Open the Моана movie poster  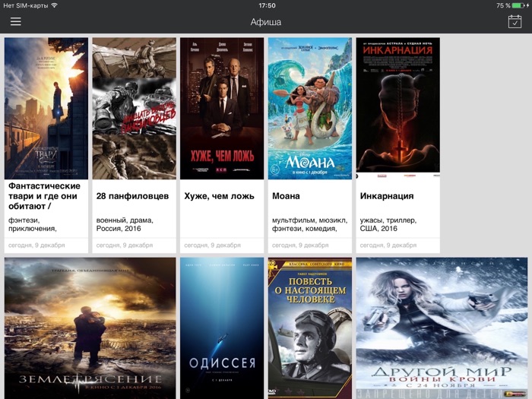(x=310, y=108)
